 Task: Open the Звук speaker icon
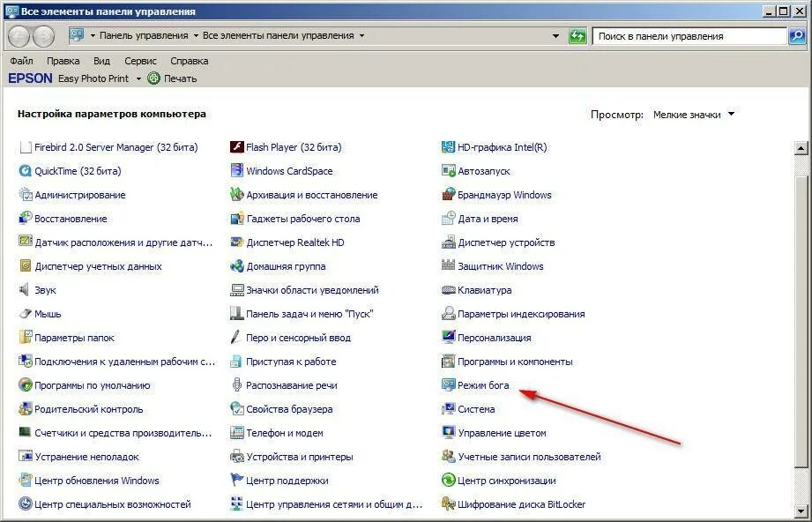click(x=25, y=290)
